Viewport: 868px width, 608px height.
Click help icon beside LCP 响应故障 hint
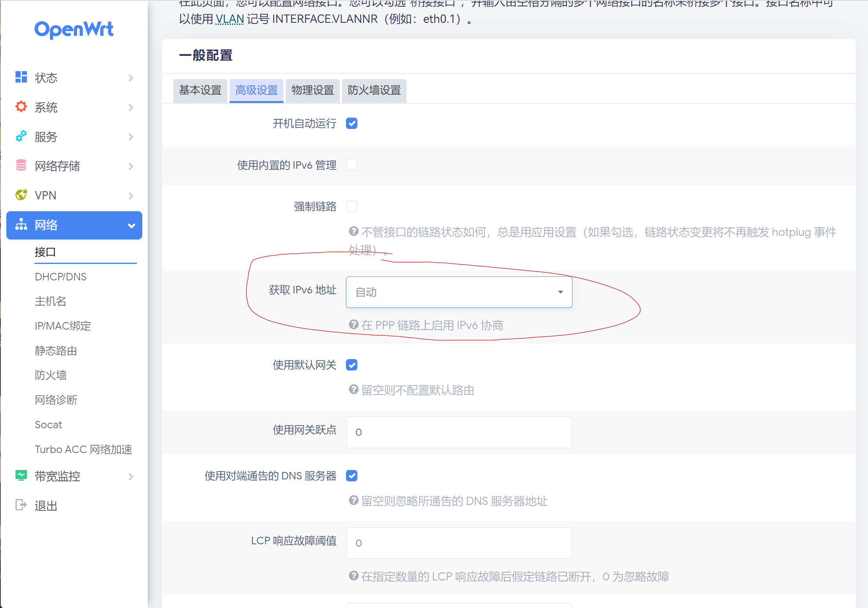pyautogui.click(x=353, y=576)
